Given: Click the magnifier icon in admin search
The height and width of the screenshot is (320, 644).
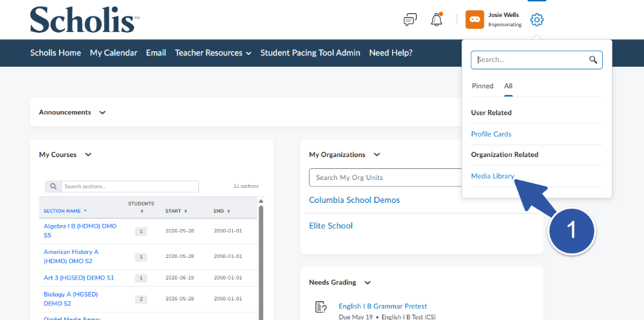Looking at the screenshot, I should click(593, 60).
